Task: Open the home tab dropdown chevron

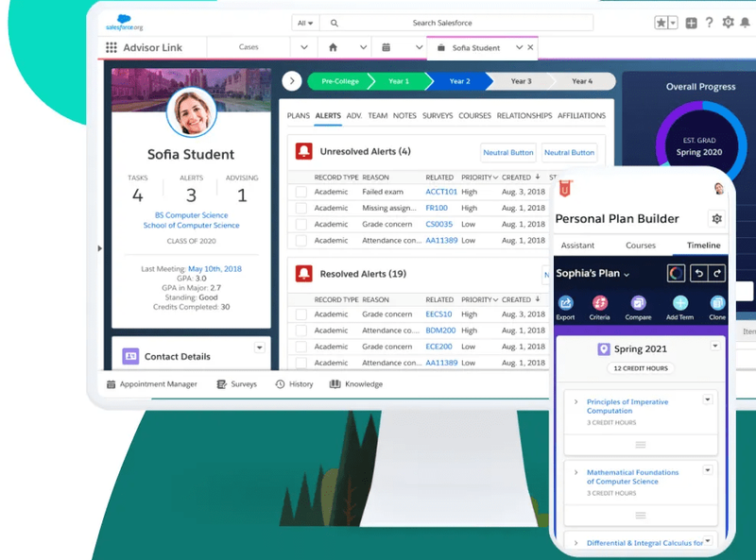Action: tap(363, 47)
